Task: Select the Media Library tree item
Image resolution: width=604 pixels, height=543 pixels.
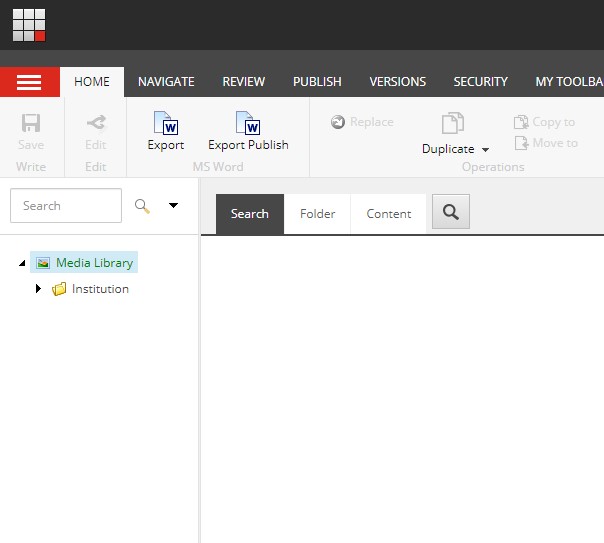Action: [x=93, y=263]
